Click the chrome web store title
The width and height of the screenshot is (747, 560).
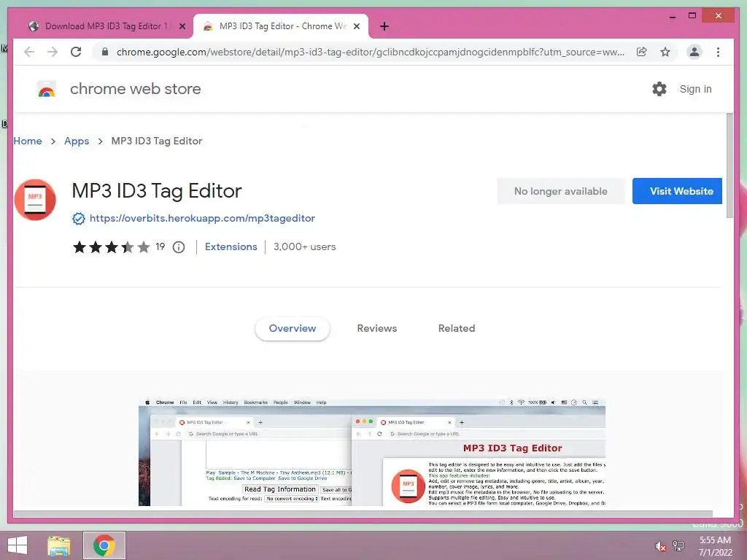135,89
